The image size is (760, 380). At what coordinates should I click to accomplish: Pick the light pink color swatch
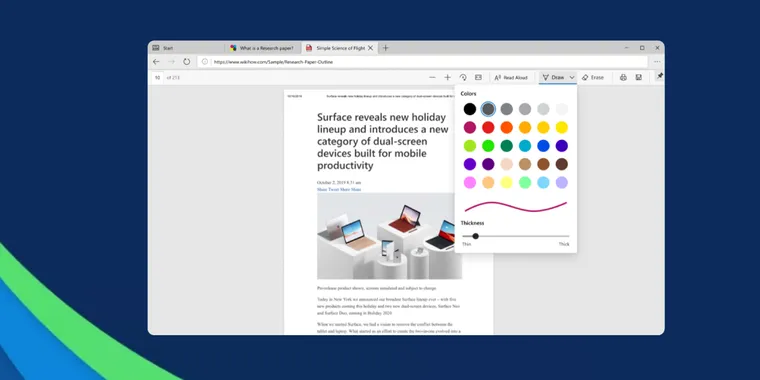pos(470,183)
